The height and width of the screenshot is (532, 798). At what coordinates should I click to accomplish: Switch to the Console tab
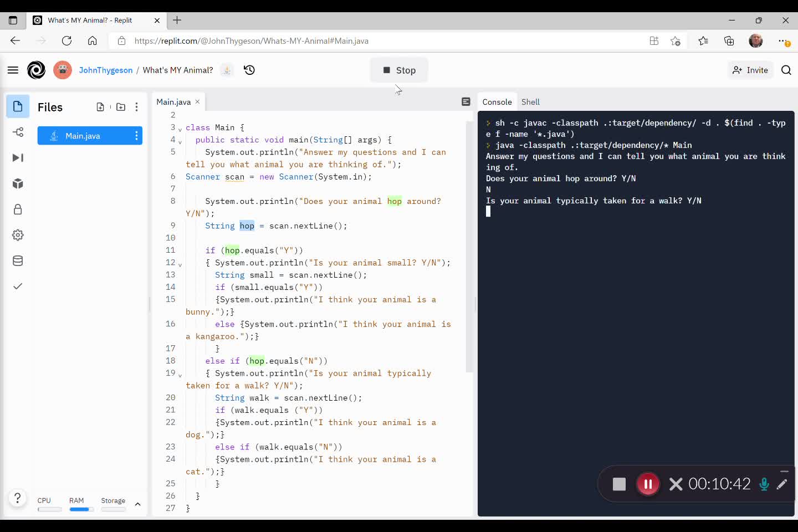pos(497,102)
